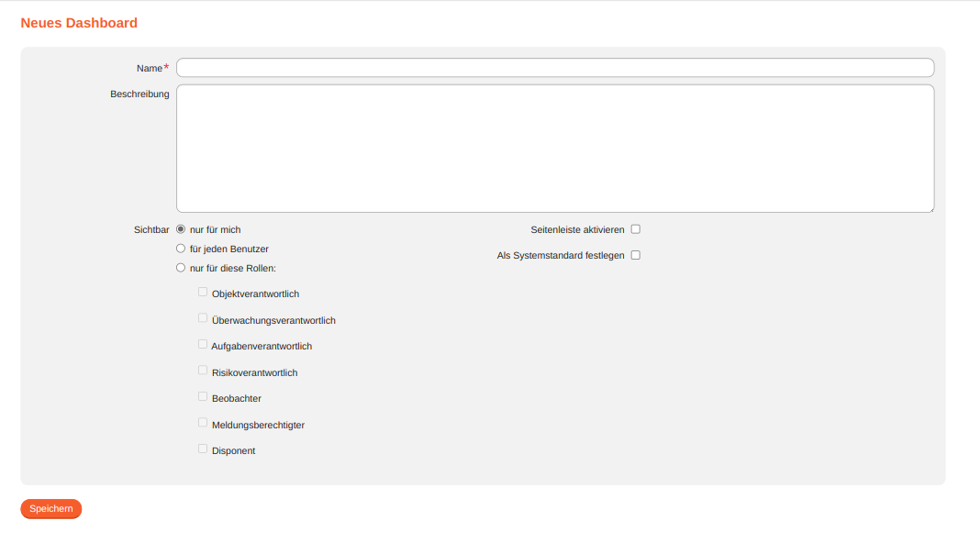The image size is (980, 543).
Task: Check the Meldungsberechtigter checkbox
Action: [x=203, y=421]
